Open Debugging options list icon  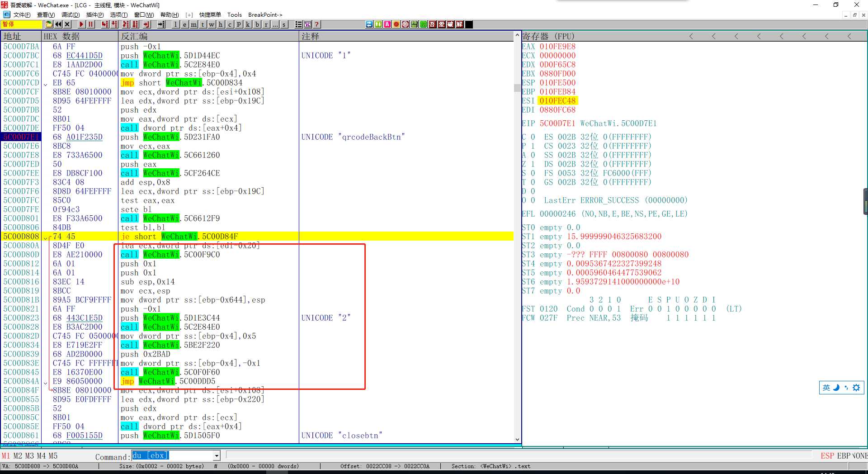tap(299, 24)
